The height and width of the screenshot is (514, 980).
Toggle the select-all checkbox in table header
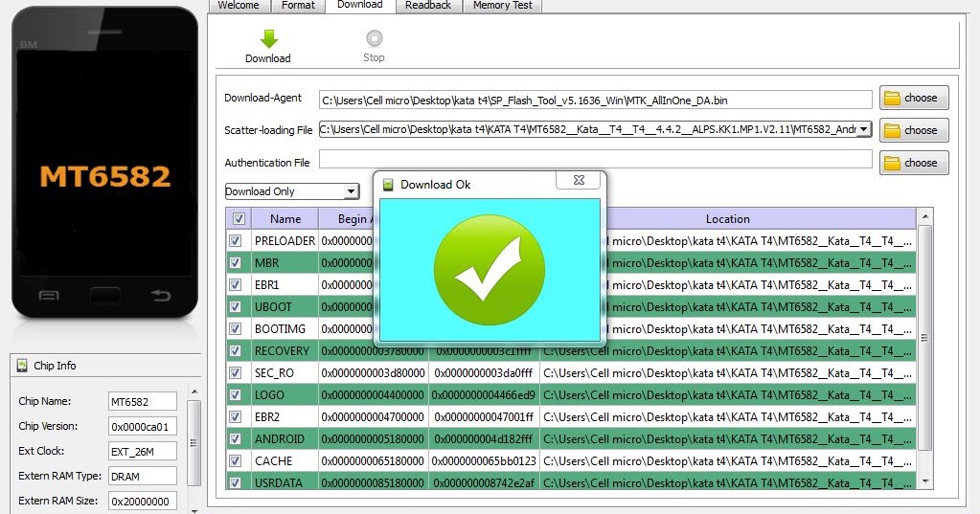239,218
